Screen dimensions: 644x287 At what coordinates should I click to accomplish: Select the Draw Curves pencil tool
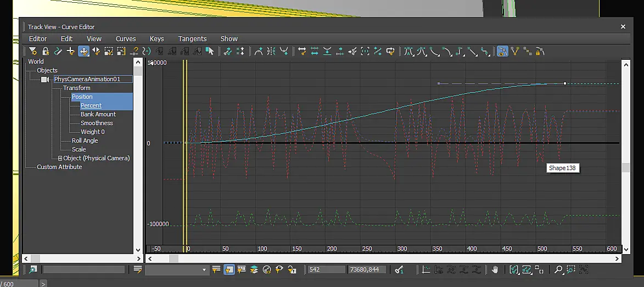[x=58, y=52]
